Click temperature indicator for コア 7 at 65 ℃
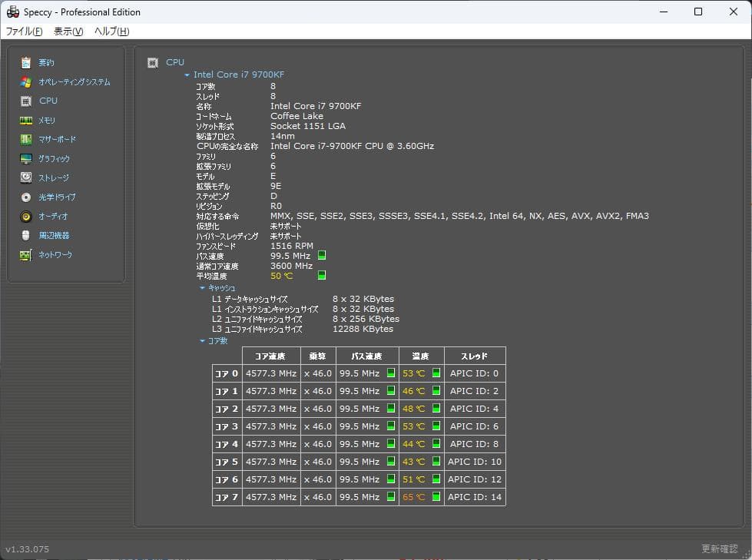 [x=436, y=496]
